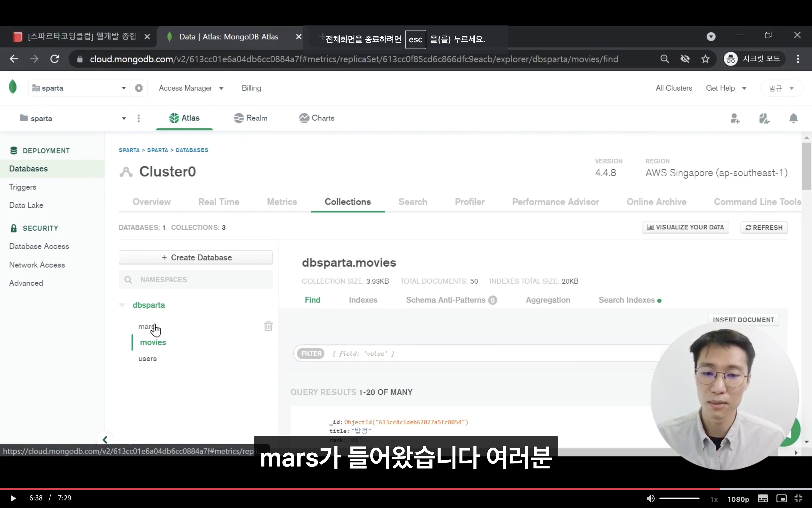This screenshot has width=812, height=508.
Task: Click VISUALIZE YOUR DATA button
Action: pos(685,227)
